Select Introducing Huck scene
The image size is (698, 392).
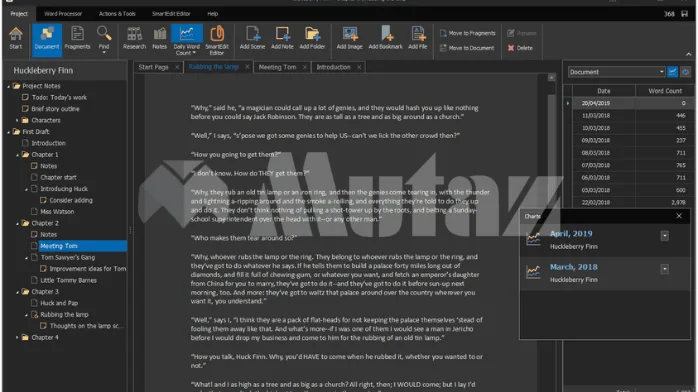[64, 189]
